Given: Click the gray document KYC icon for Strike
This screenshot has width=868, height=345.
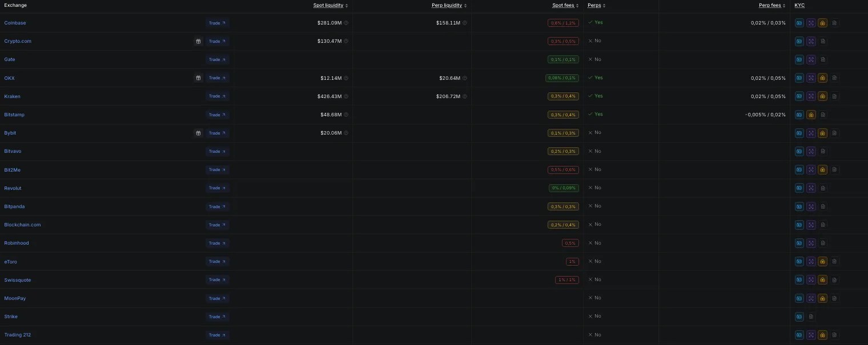Looking at the screenshot, I should (x=811, y=316).
